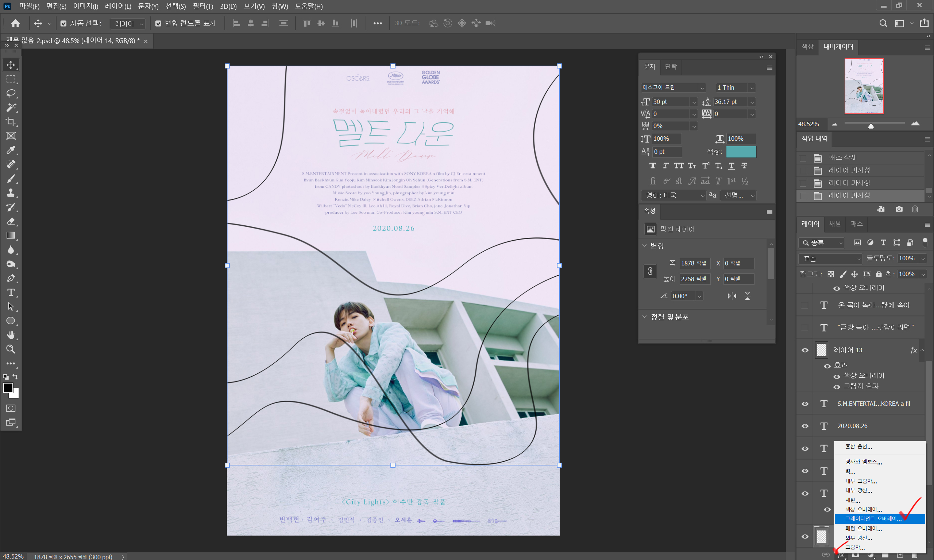Screen dimensions: 934x560
Task: Select the Hand tool
Action: click(11, 335)
